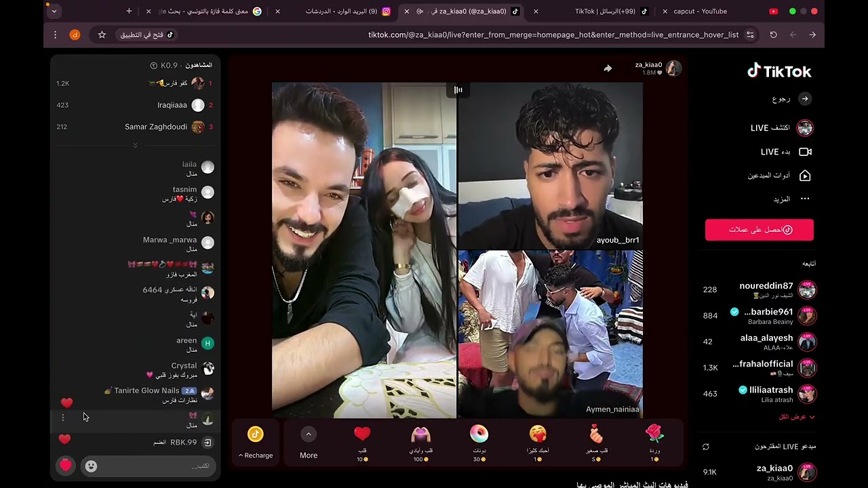Click commenter Marwa _marwa name

coord(170,240)
